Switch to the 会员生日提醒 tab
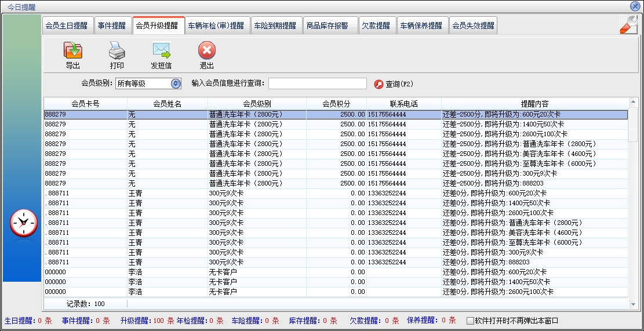This screenshot has height=331, width=644. tap(67, 26)
